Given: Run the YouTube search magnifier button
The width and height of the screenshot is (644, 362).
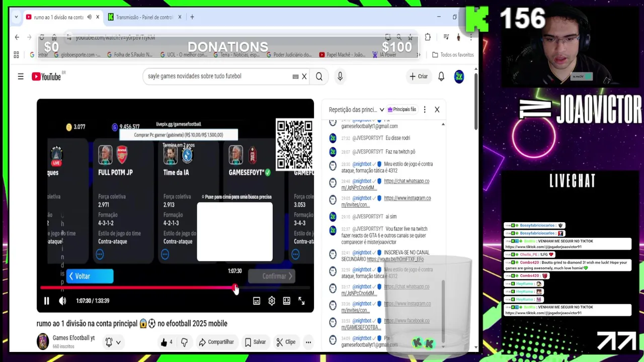Looking at the screenshot, I should coord(319,76).
